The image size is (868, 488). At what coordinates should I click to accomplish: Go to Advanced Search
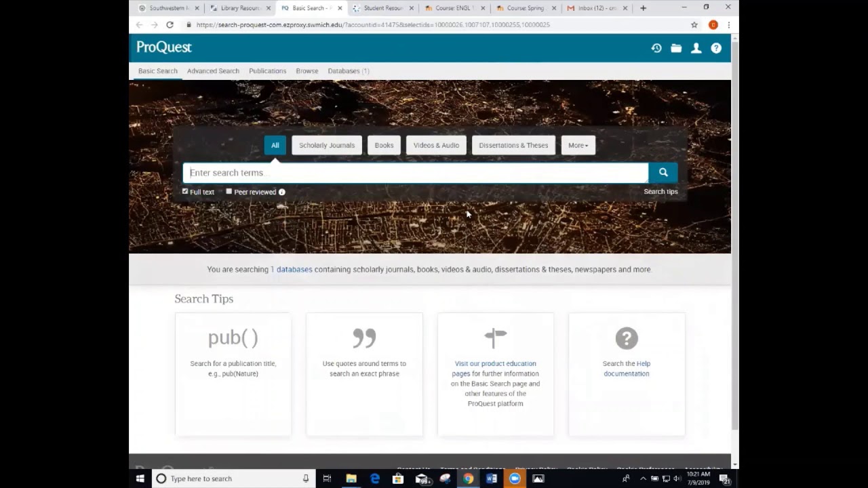(x=213, y=71)
